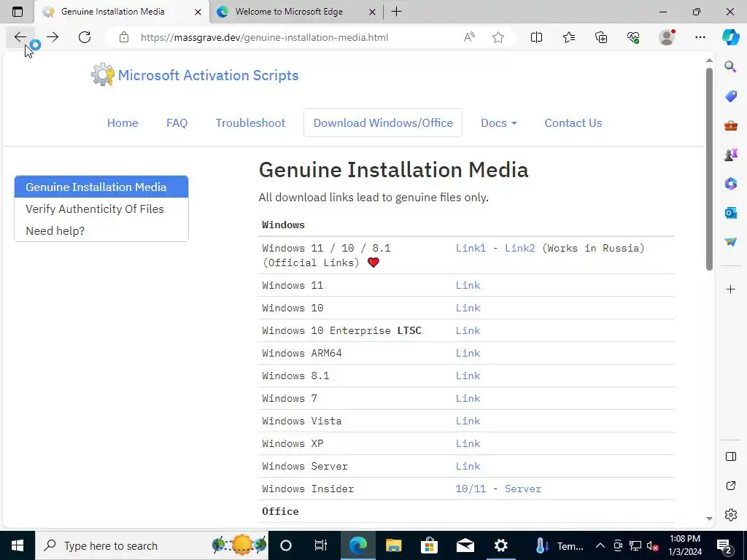Image resolution: width=747 pixels, height=560 pixels.
Task: Open Browser essentials heart icon
Action: coord(633,37)
